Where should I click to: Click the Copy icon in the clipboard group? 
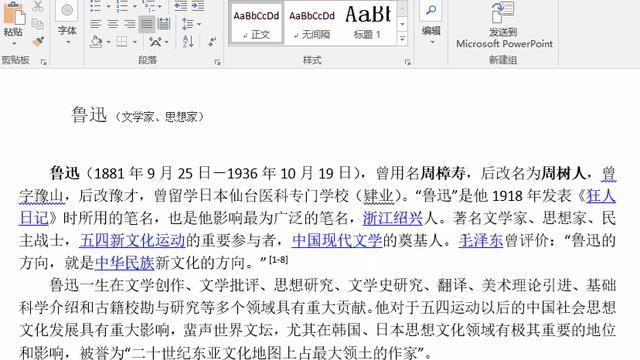(38, 24)
